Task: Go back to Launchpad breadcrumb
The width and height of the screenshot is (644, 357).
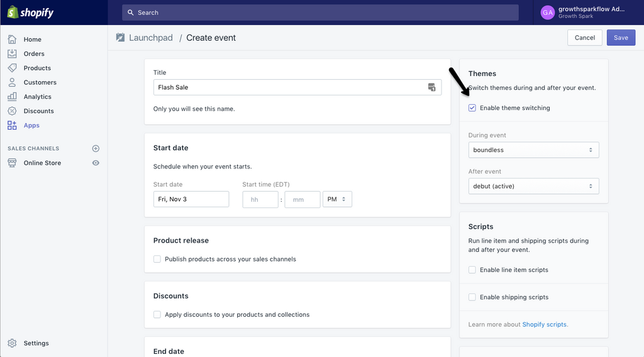Action: point(150,38)
